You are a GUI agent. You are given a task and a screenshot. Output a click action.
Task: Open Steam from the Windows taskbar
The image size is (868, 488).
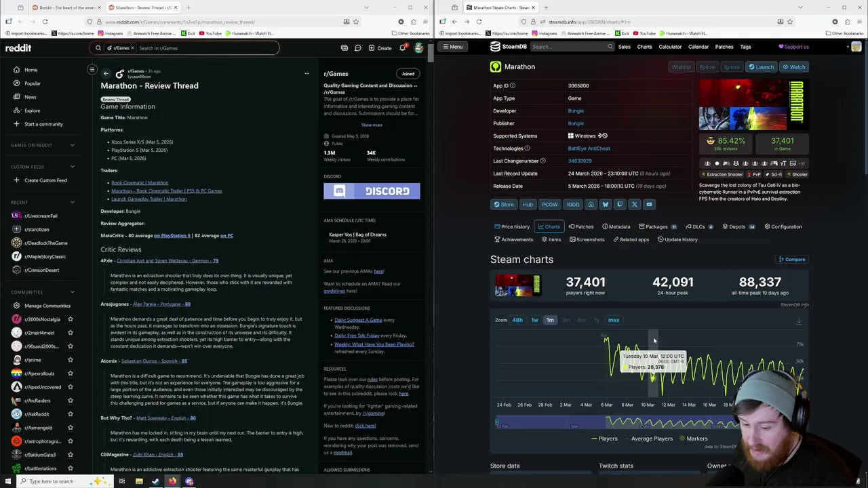point(155,481)
